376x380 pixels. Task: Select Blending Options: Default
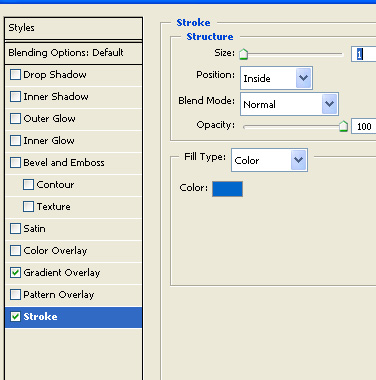(x=74, y=53)
